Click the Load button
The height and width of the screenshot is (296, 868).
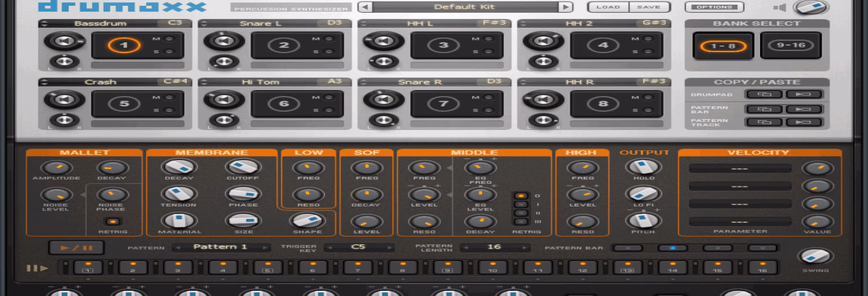608,8
